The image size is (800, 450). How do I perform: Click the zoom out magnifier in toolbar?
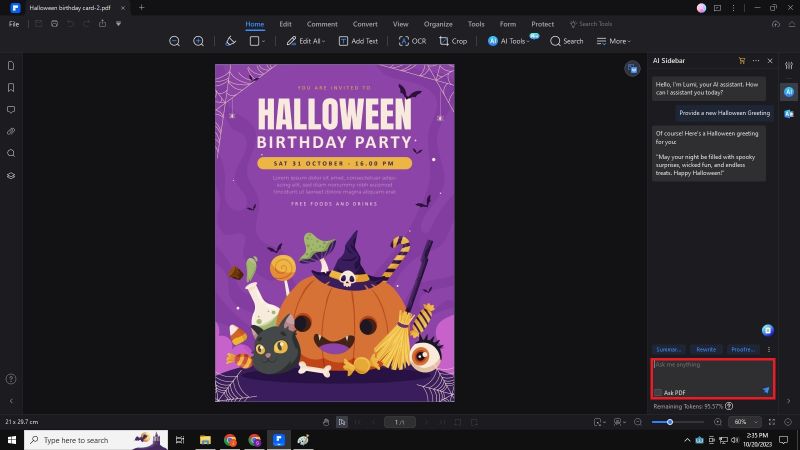(x=175, y=41)
